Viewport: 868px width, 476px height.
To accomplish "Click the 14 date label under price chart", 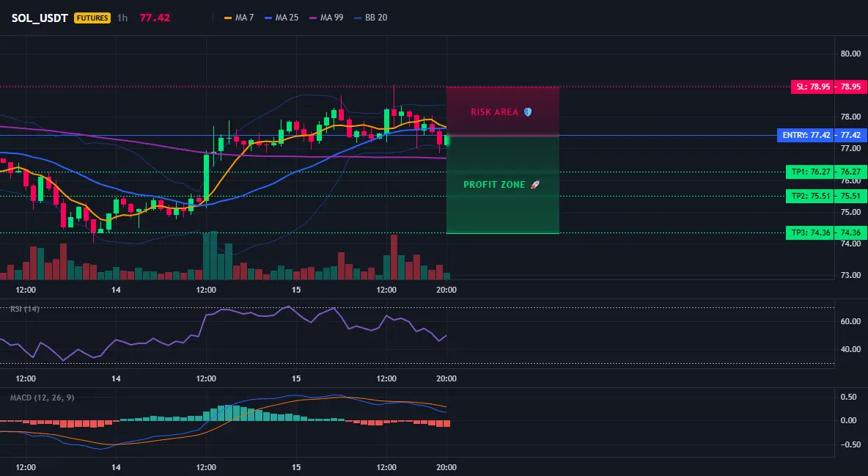I will click(x=116, y=290).
